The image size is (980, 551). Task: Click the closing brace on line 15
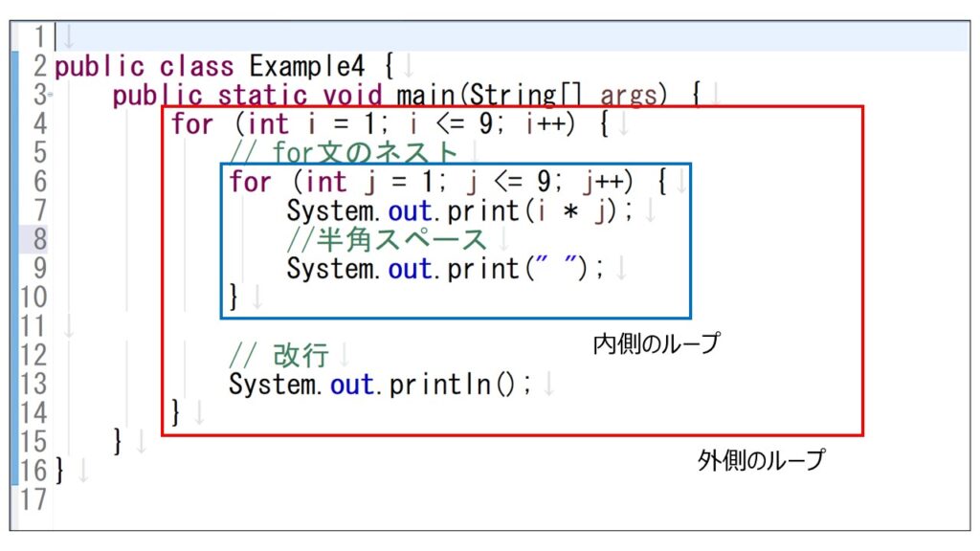[x=118, y=441]
